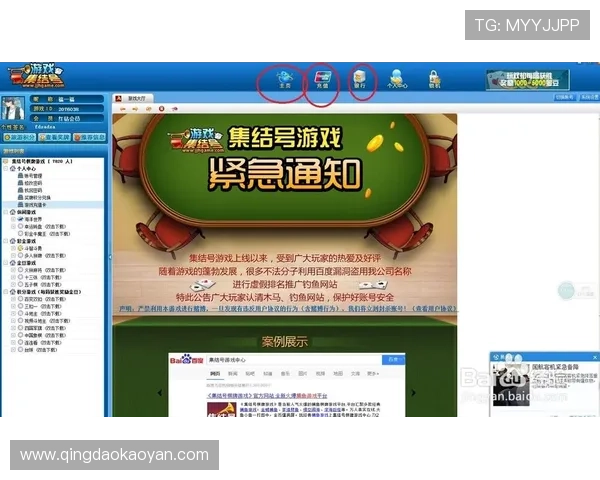Image resolution: width=600 pixels, height=480 pixels.
Task: Select the 游戏大厅 tab
Action: click(136, 98)
